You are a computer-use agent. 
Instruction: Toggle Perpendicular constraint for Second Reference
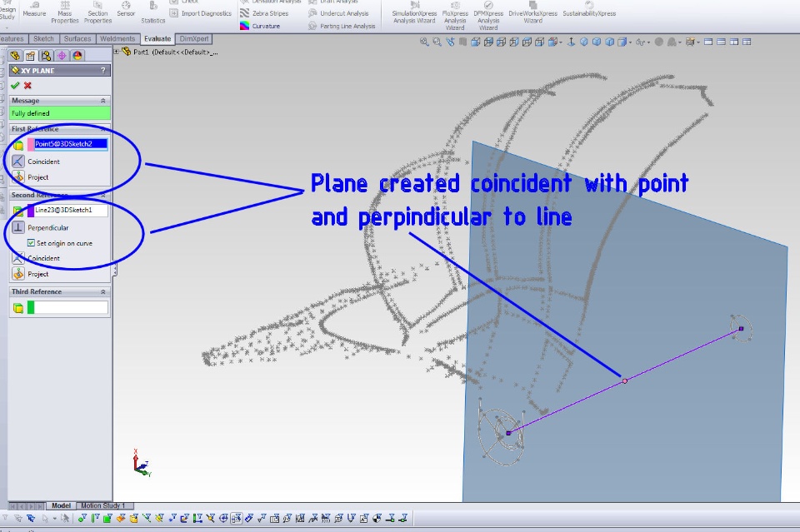18,227
